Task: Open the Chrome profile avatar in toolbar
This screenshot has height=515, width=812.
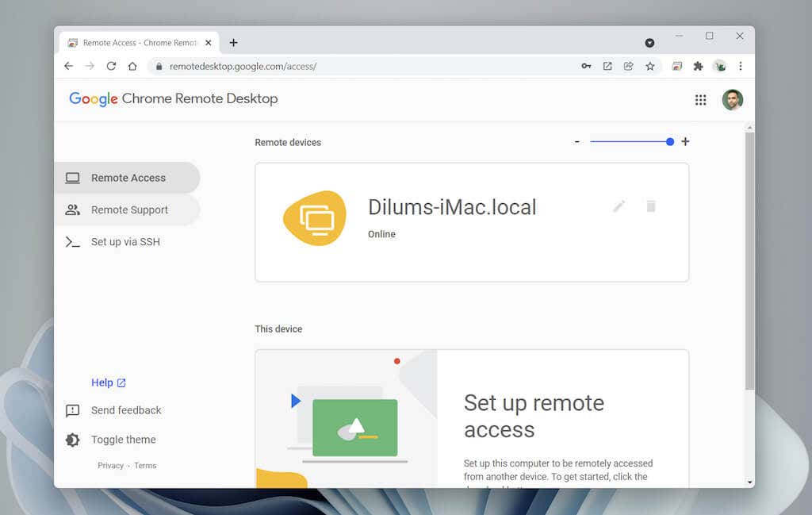Action: [x=719, y=66]
